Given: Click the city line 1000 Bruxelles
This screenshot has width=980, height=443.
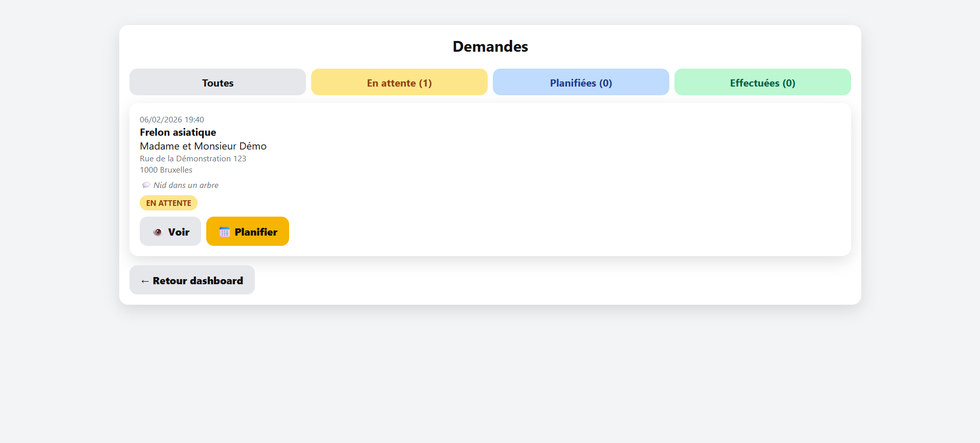Looking at the screenshot, I should click(x=166, y=170).
